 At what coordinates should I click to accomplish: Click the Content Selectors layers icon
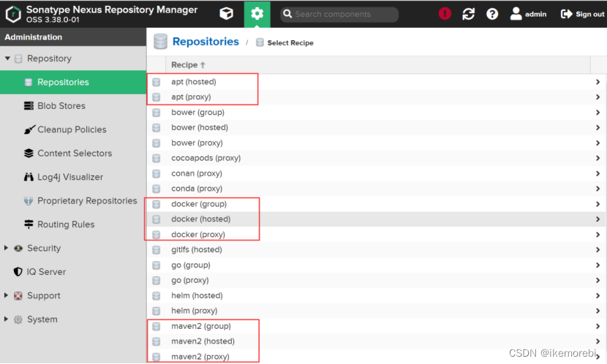(x=29, y=153)
